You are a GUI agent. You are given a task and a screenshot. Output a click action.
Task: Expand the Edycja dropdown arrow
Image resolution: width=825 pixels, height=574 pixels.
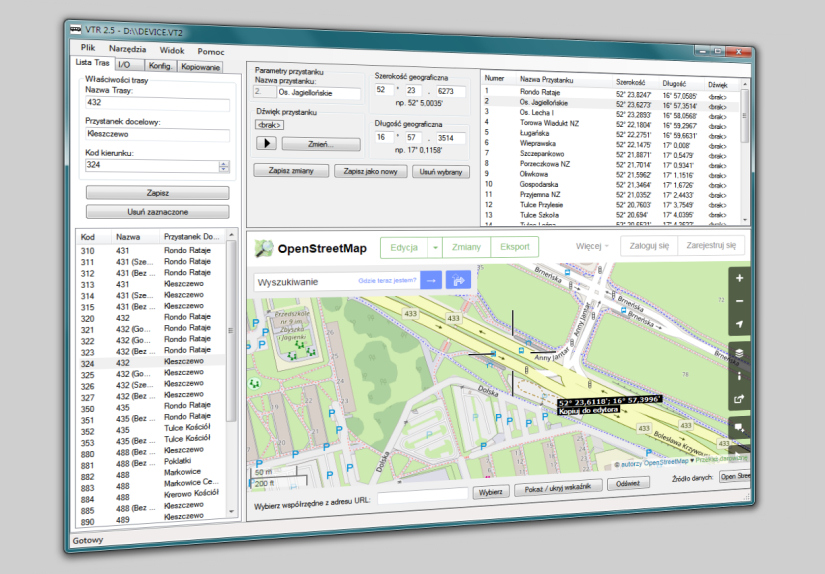435,247
